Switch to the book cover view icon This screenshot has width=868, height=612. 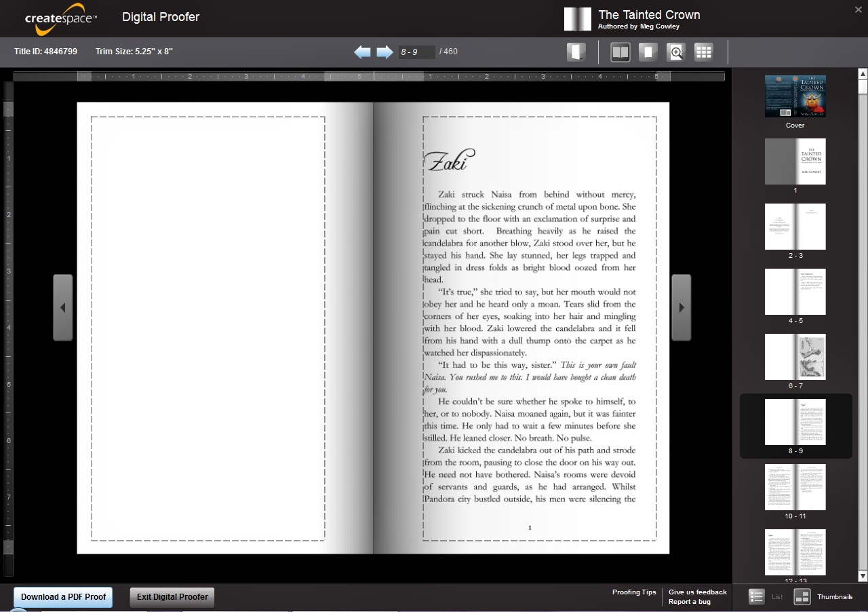click(576, 52)
